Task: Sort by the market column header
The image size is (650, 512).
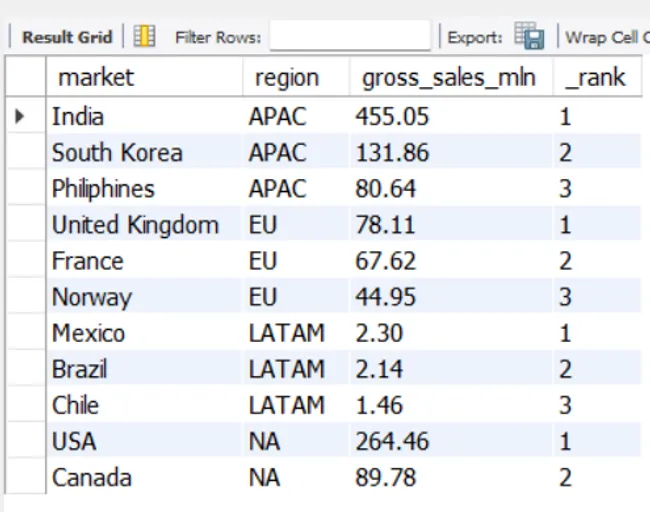Action: tap(96, 77)
